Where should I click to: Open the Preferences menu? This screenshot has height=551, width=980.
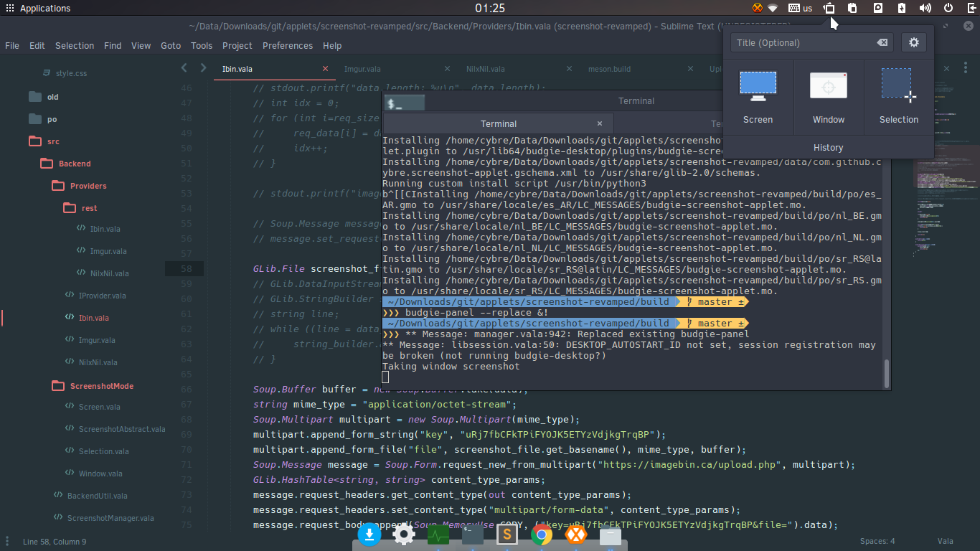pos(288,45)
